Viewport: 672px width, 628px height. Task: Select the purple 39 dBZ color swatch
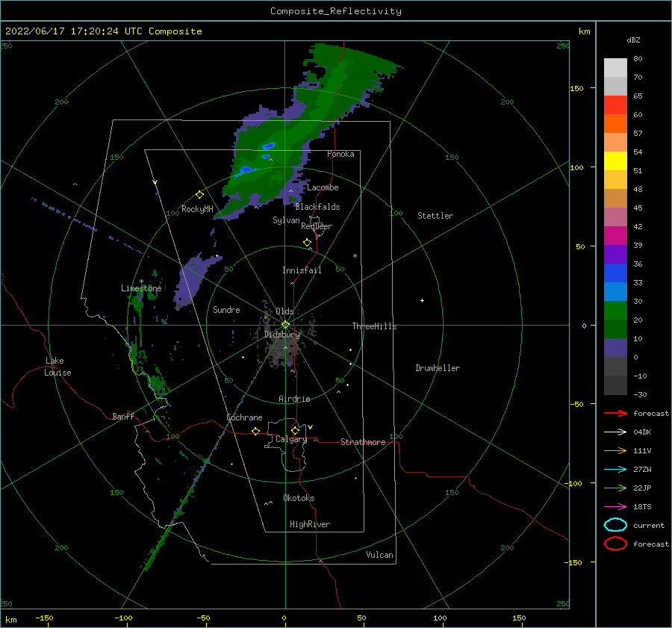[x=615, y=254]
